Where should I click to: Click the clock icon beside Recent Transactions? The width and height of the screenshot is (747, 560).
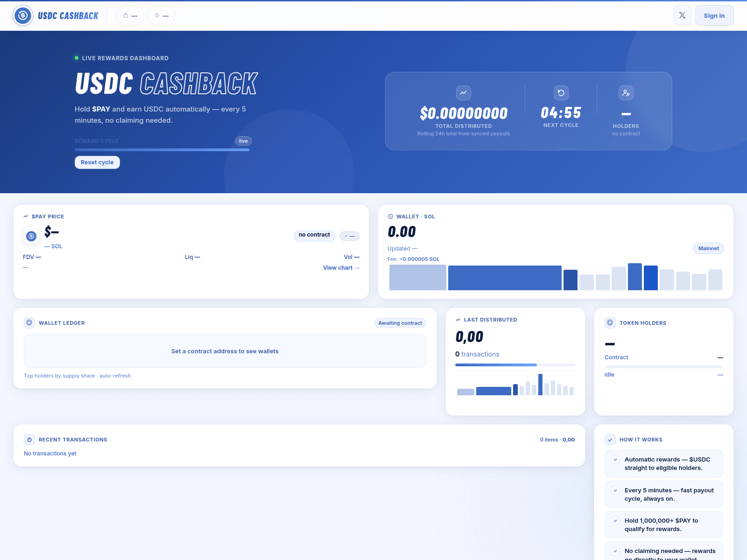pos(29,440)
